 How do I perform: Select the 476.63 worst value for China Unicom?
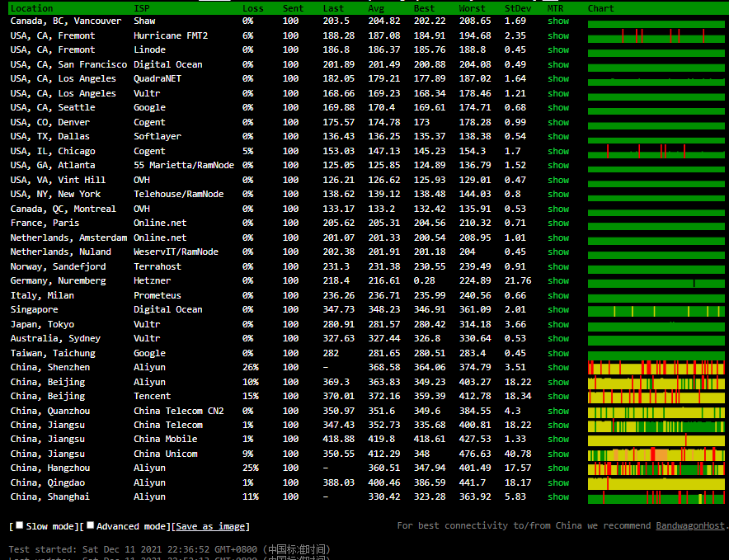pos(475,454)
